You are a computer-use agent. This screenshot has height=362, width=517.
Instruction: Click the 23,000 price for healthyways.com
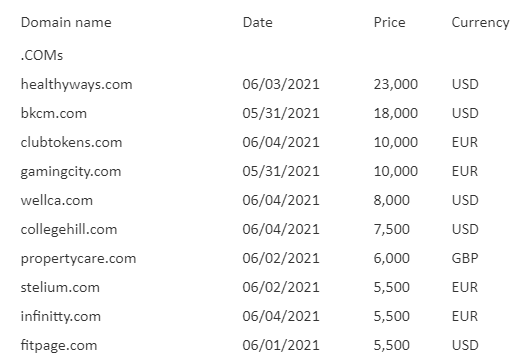point(396,84)
